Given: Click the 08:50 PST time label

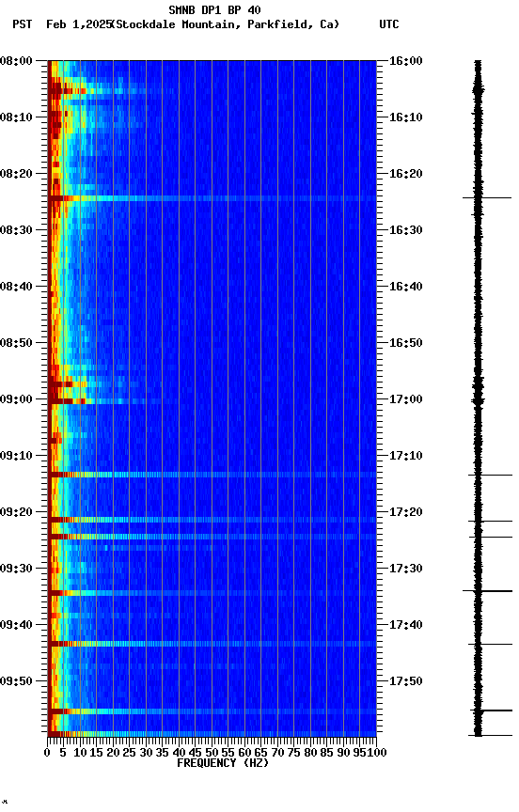Looking at the screenshot, I should point(16,343).
